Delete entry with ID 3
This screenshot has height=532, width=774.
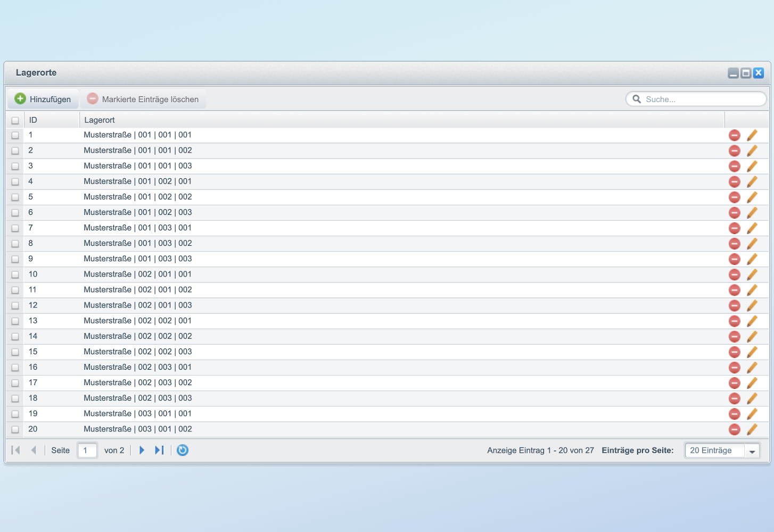(x=735, y=166)
